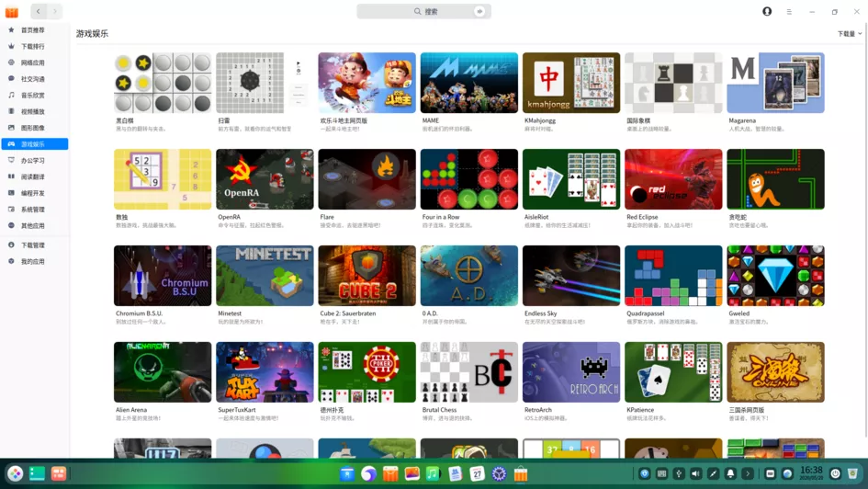Open the music player icon in dock
Screen dimensions: 868x489
(x=434, y=473)
